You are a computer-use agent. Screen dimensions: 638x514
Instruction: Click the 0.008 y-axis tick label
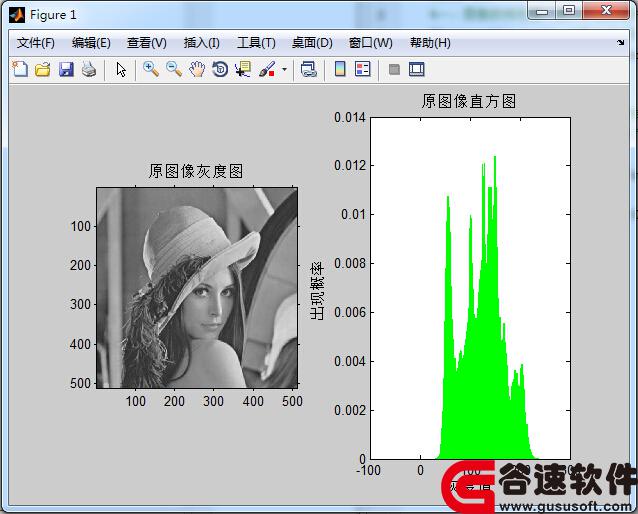350,263
